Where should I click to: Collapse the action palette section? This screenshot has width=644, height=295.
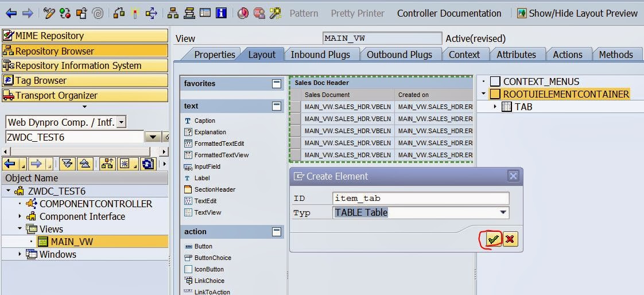277,232
